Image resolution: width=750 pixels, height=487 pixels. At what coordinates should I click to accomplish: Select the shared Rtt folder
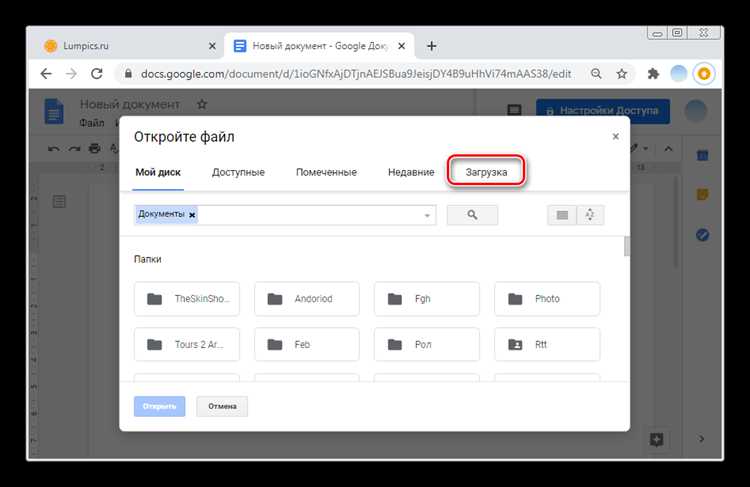[547, 344]
